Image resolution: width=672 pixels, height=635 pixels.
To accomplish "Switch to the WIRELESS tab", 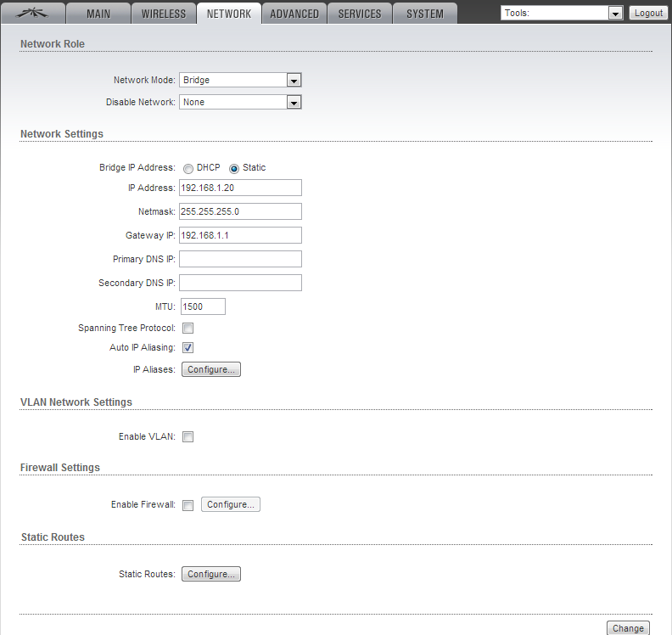I will [x=164, y=14].
